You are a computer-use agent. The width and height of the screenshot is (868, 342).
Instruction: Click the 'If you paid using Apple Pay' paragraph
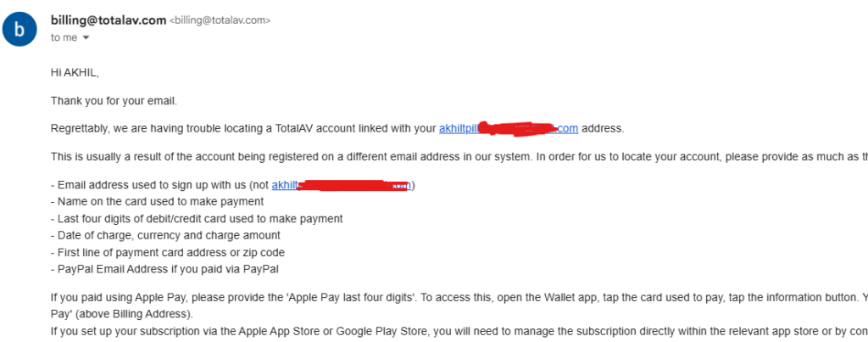point(339,297)
